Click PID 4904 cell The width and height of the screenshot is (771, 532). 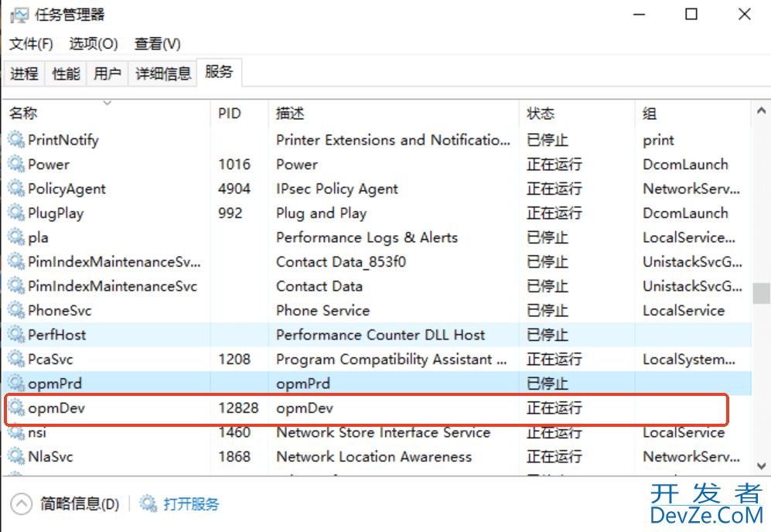click(234, 189)
